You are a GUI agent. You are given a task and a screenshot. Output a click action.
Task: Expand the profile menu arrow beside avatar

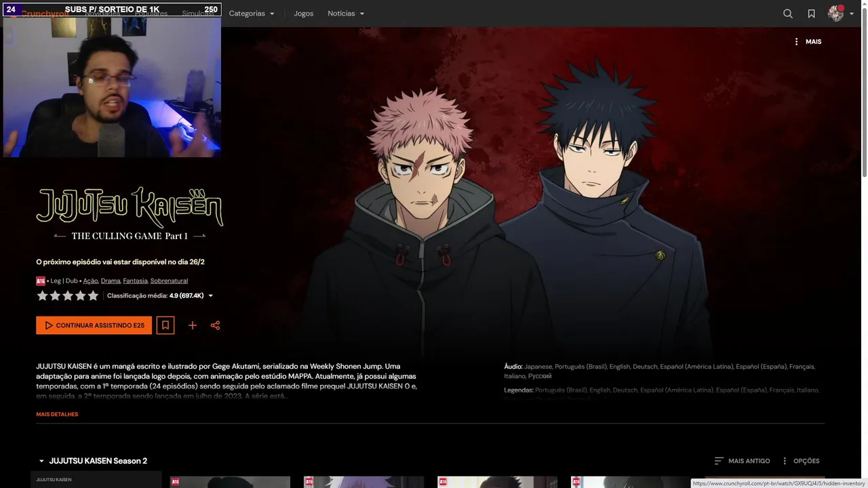852,14
